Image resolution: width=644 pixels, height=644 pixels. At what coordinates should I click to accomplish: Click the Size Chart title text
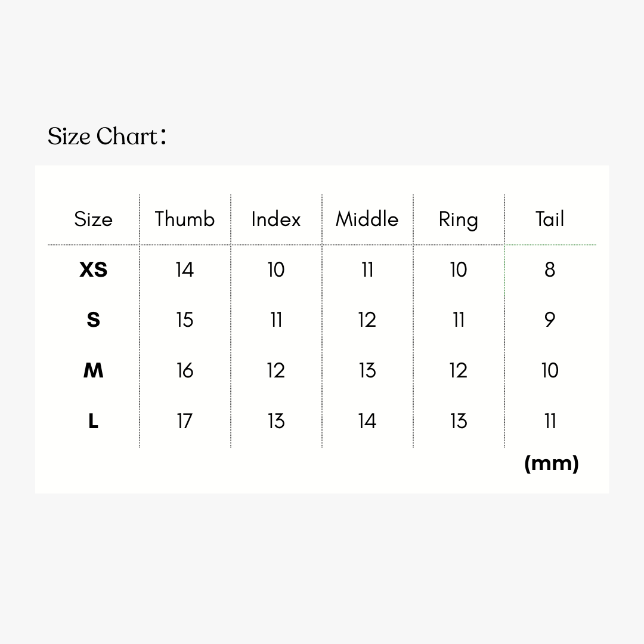coord(107,137)
